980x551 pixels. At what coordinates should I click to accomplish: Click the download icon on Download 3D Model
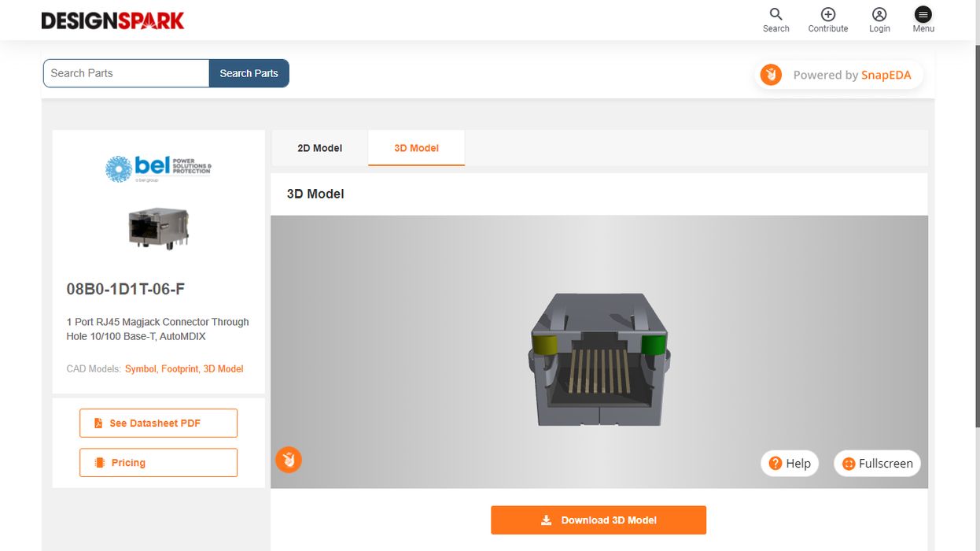(545, 520)
